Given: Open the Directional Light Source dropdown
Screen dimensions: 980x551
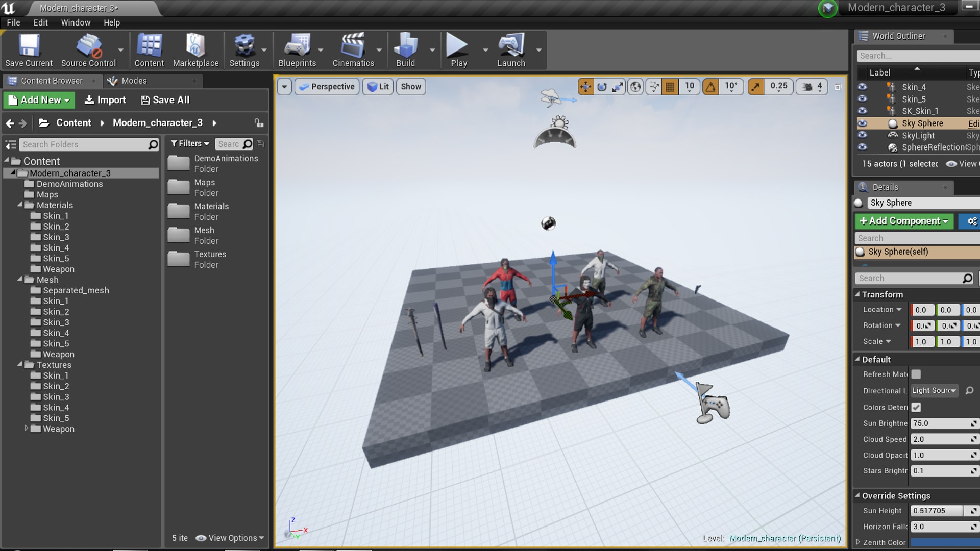Looking at the screenshot, I should (x=934, y=391).
